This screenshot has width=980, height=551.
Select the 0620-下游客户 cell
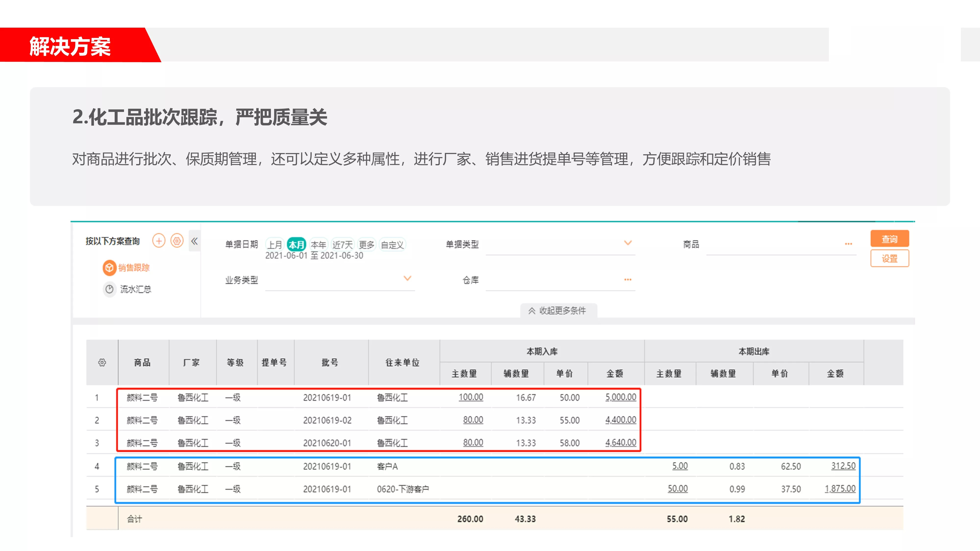coord(403,489)
